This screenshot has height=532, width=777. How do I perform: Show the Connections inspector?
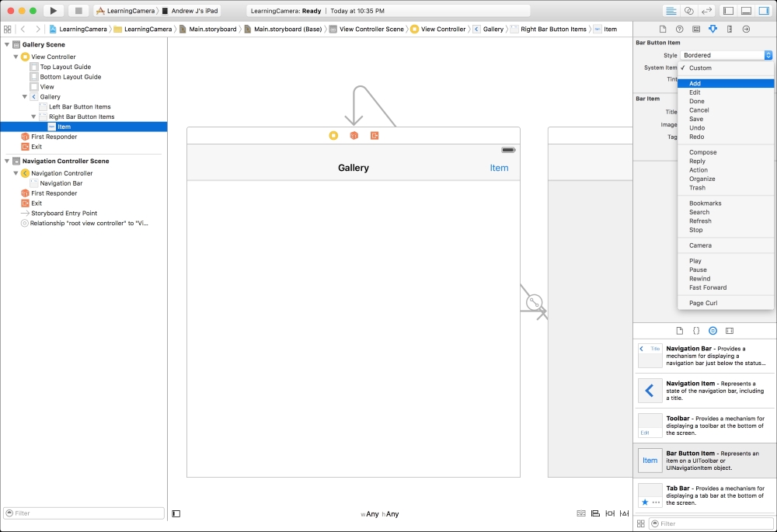[745, 29]
